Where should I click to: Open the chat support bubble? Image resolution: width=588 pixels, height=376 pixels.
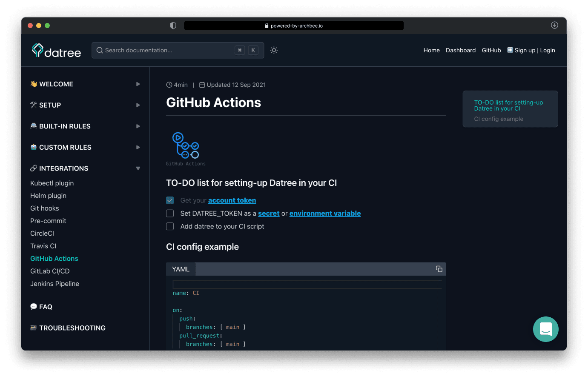(545, 329)
